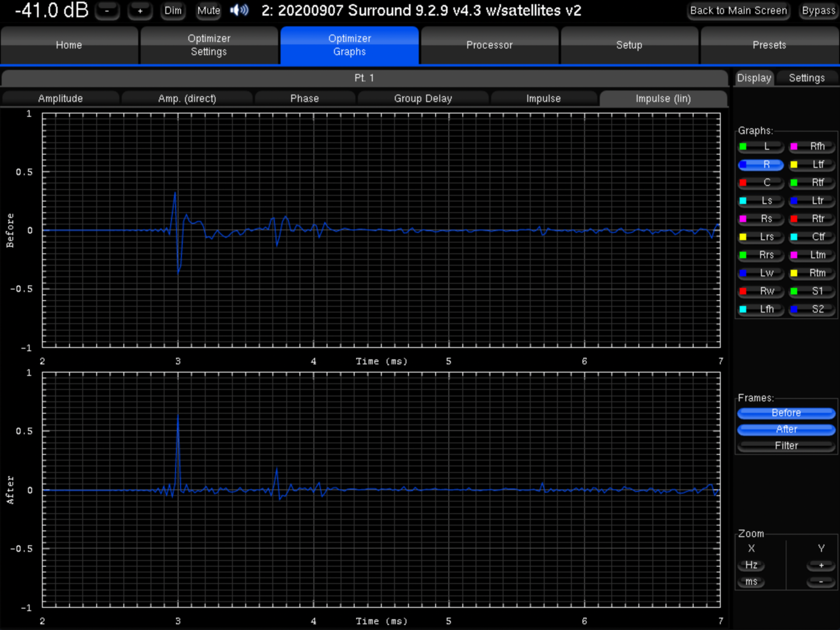Toggle the R channel graph

tap(761, 164)
